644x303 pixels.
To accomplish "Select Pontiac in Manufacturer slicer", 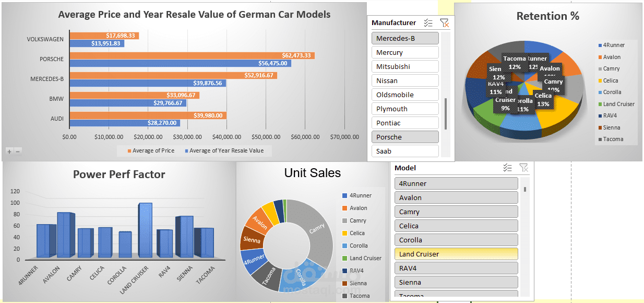I will tap(405, 123).
